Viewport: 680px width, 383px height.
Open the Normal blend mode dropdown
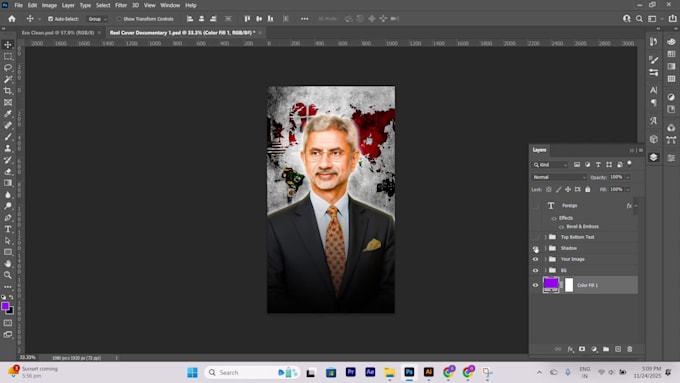559,177
